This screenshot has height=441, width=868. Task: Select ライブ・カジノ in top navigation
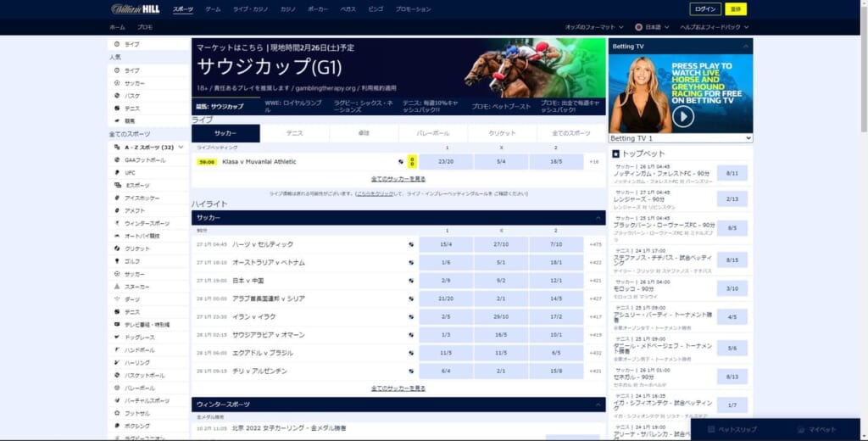point(250,9)
